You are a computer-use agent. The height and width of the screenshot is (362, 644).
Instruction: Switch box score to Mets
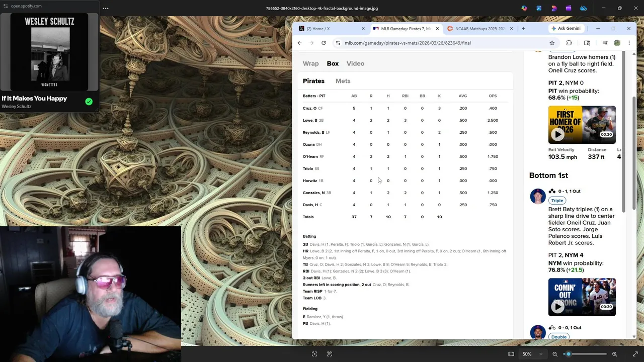(x=343, y=81)
